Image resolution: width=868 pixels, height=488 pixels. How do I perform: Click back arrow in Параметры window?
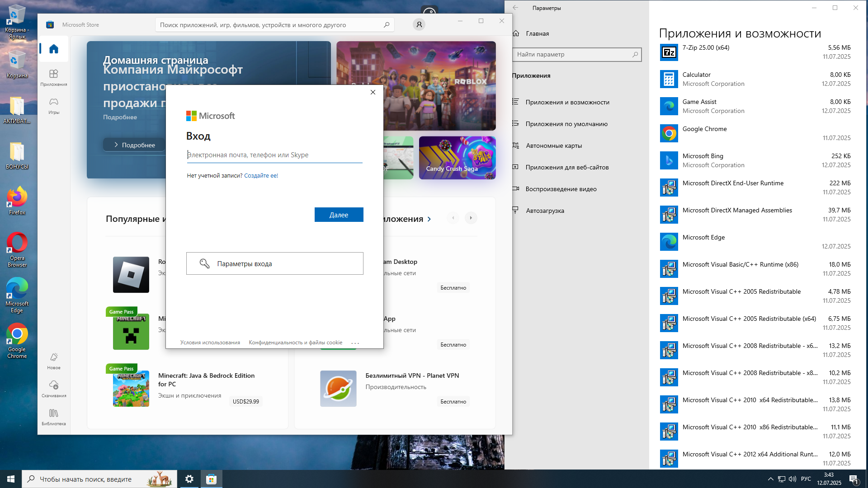point(515,8)
